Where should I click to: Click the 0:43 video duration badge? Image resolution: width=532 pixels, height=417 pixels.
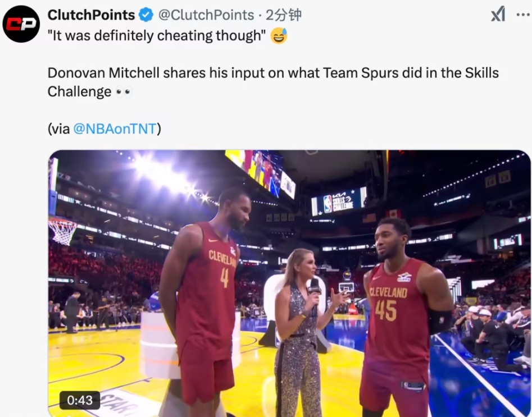point(80,400)
